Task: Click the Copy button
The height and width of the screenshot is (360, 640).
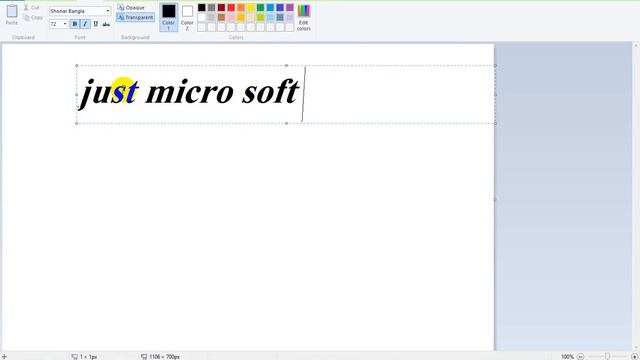Action: [x=33, y=18]
